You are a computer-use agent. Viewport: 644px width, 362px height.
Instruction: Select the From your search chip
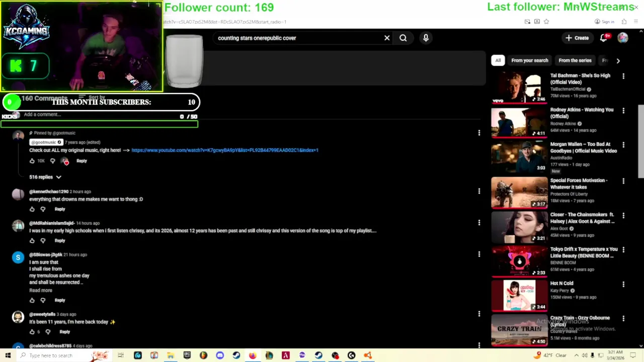pos(530,60)
